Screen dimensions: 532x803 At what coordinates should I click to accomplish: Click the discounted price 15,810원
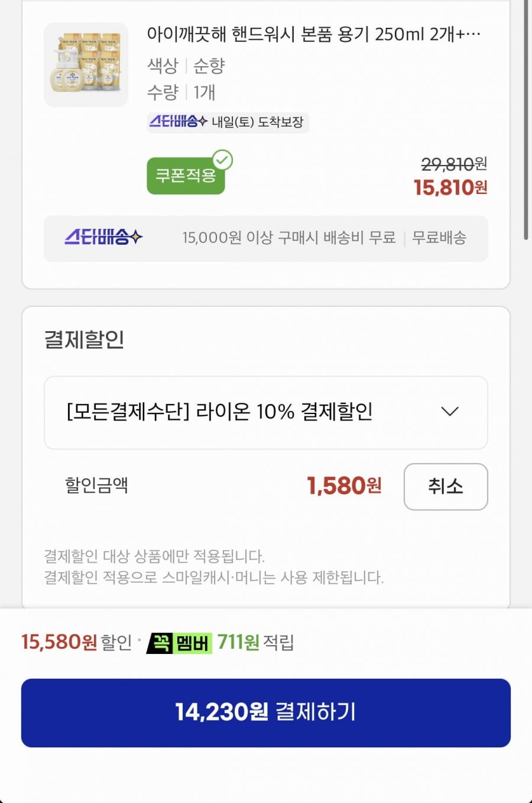coord(450,187)
